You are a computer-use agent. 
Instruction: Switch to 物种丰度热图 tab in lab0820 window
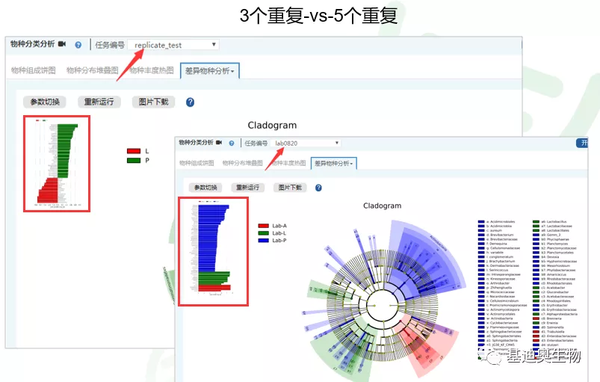(289, 163)
